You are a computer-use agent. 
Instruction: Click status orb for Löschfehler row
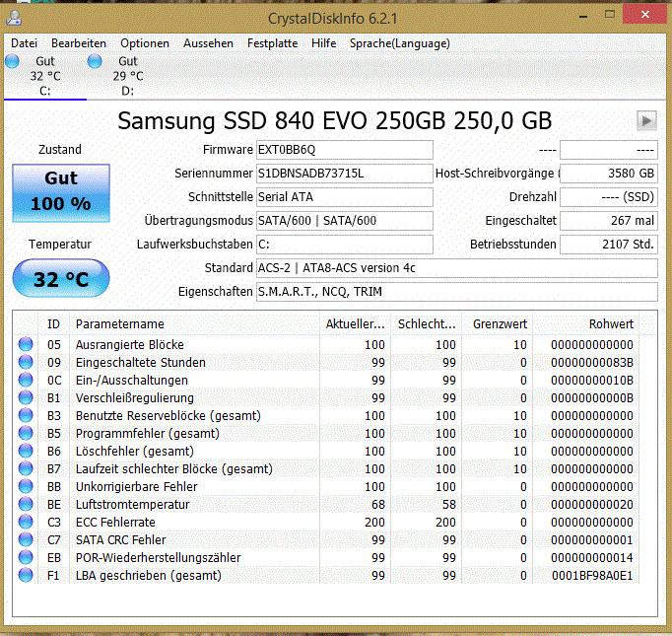point(26,452)
